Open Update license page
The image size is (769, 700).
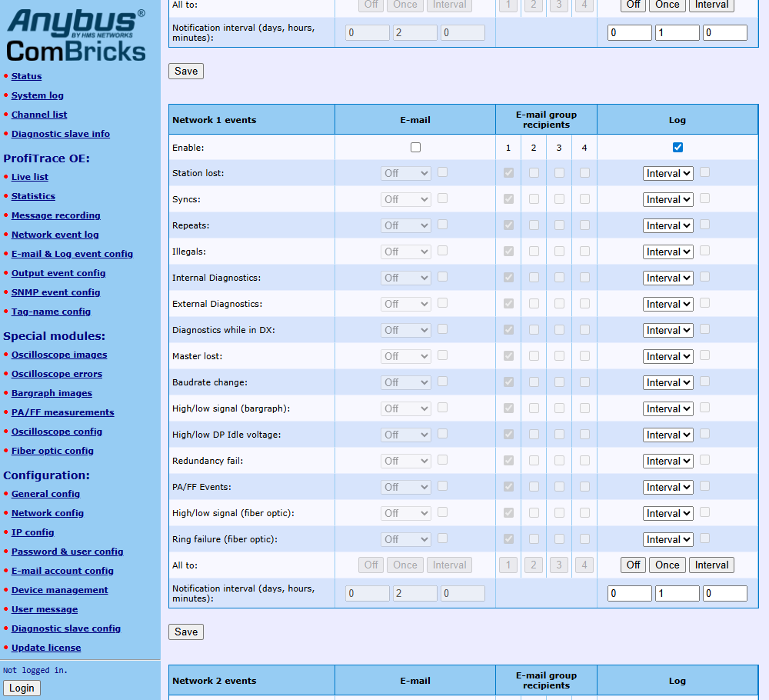pos(46,647)
